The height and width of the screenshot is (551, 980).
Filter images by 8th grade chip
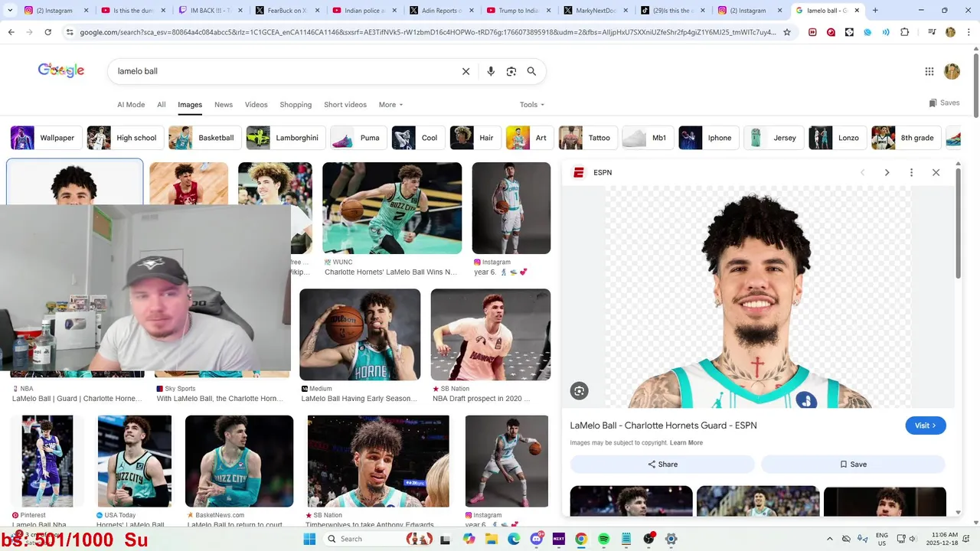point(906,138)
